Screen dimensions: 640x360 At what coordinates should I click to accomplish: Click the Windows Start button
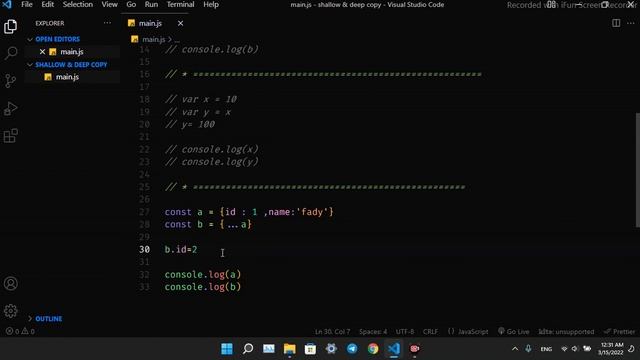227,349
